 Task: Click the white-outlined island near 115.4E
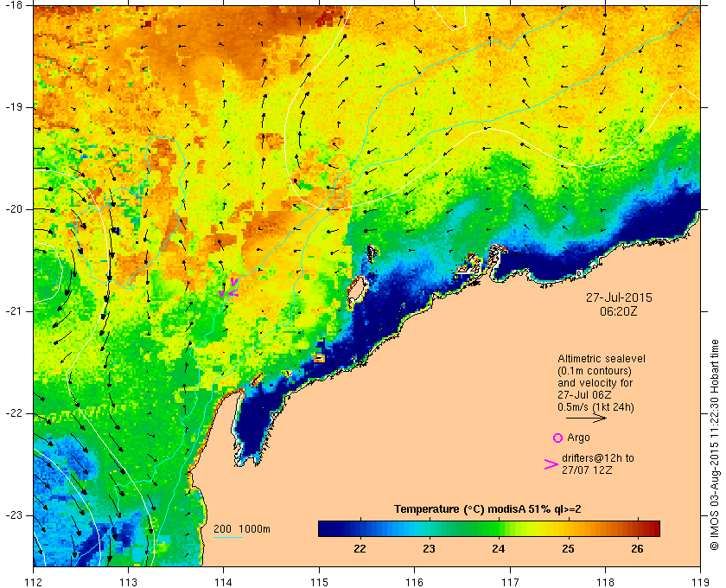point(357,291)
